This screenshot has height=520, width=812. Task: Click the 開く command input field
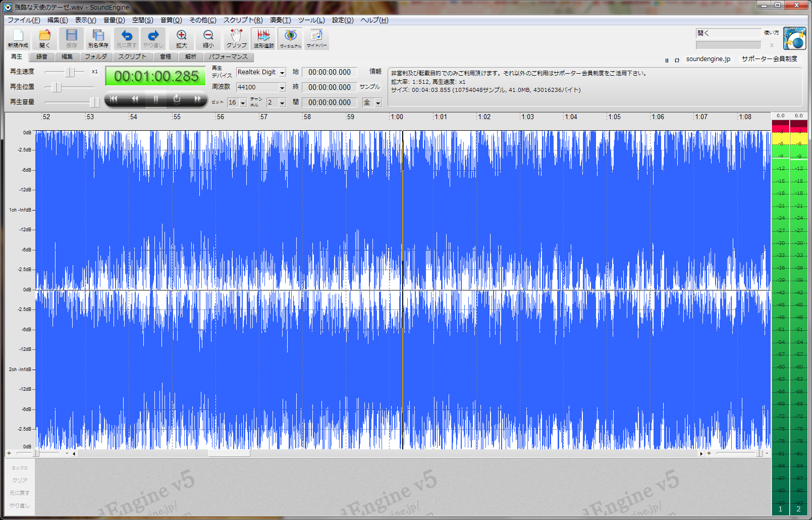click(x=728, y=33)
